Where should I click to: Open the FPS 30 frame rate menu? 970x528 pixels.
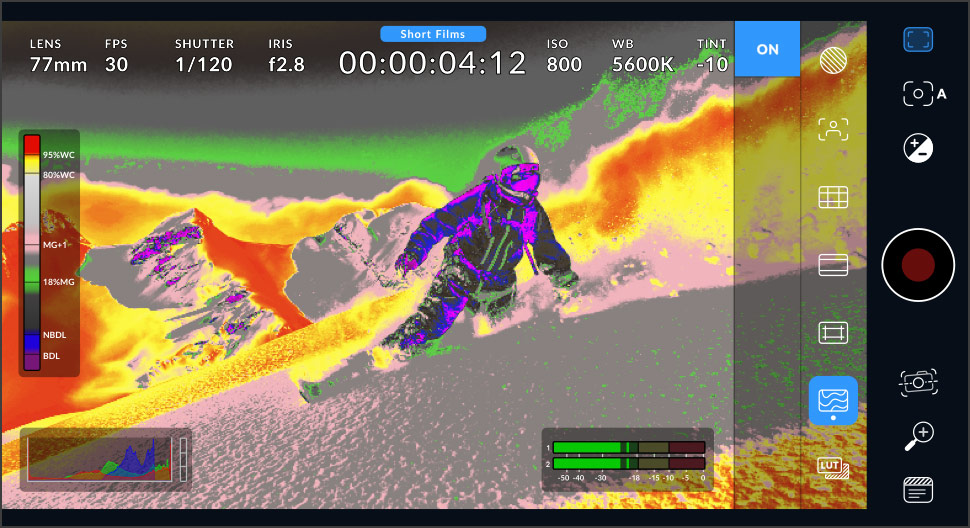[116, 56]
